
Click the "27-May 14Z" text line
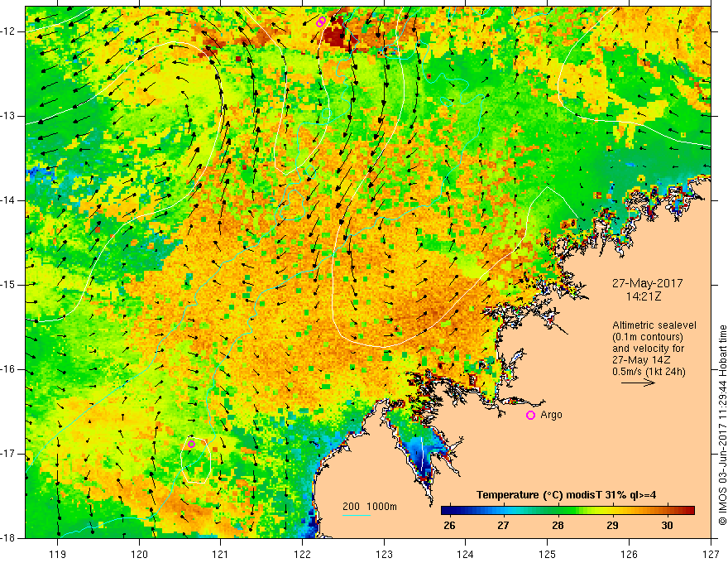(x=640, y=360)
